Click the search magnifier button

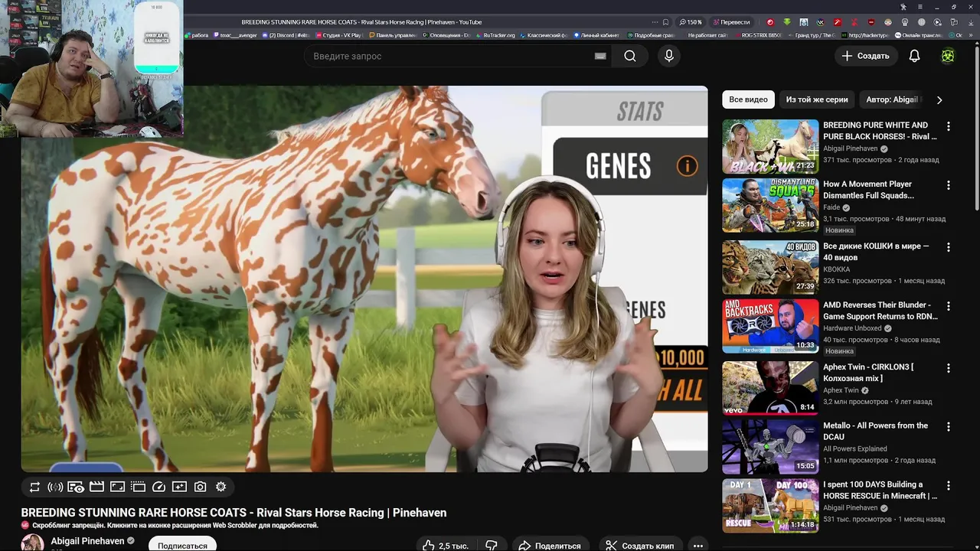[x=630, y=56]
